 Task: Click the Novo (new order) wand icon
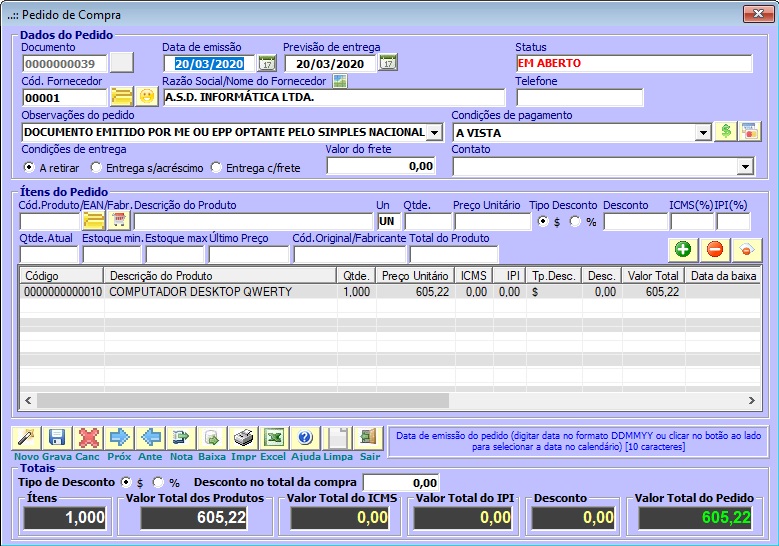pos(26,438)
